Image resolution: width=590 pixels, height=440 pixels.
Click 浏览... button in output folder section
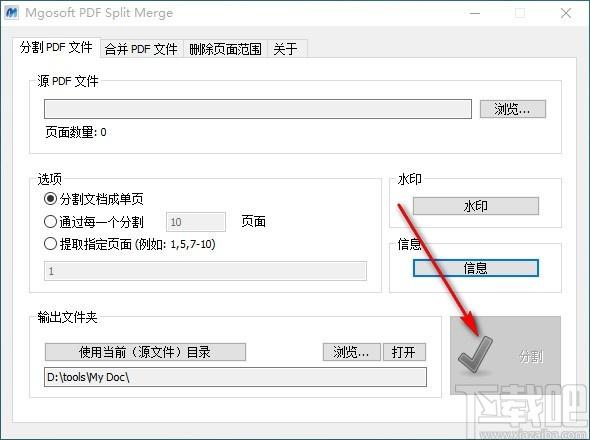(351, 352)
